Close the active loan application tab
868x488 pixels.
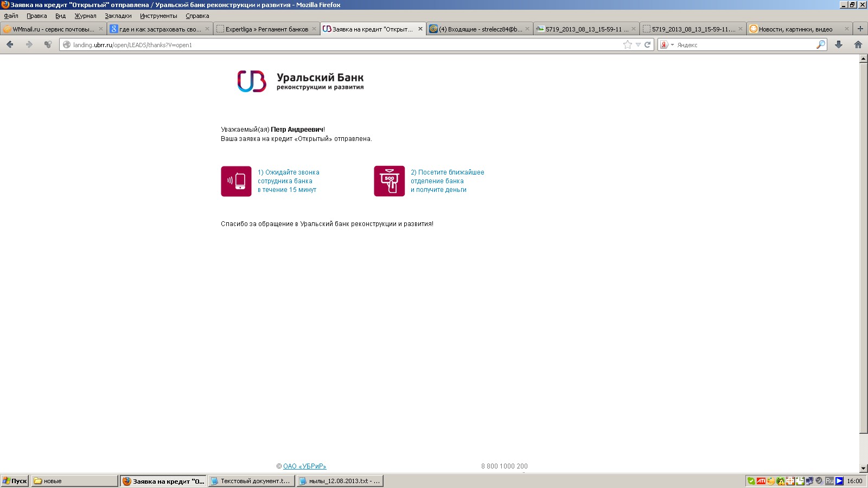(x=420, y=29)
